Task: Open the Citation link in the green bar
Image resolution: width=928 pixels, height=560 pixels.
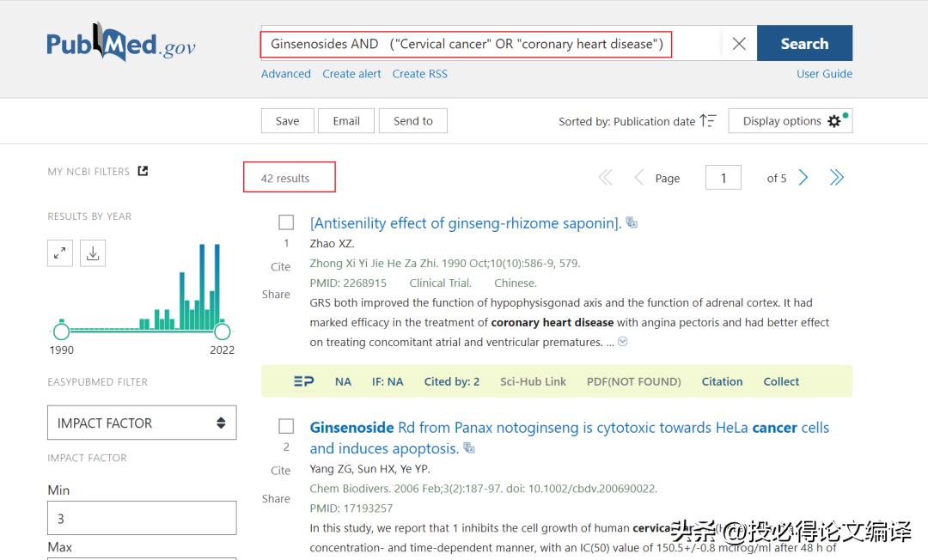Action: coord(722,381)
